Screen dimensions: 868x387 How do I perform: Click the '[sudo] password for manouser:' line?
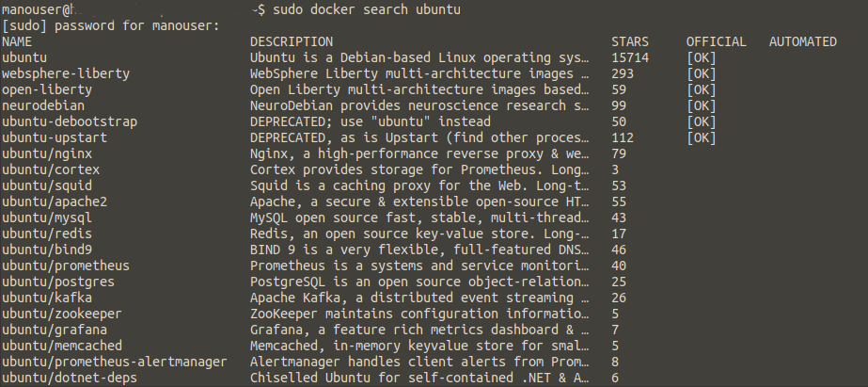point(111,25)
